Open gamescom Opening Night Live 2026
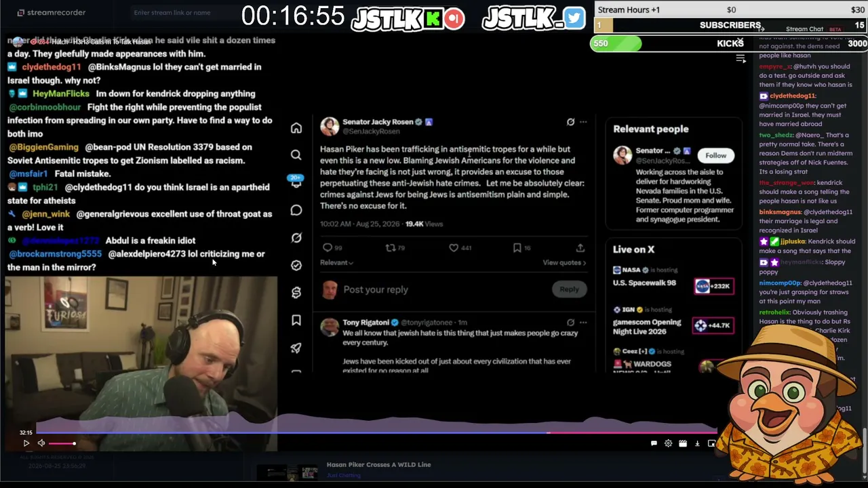The width and height of the screenshot is (868, 488). point(646,327)
